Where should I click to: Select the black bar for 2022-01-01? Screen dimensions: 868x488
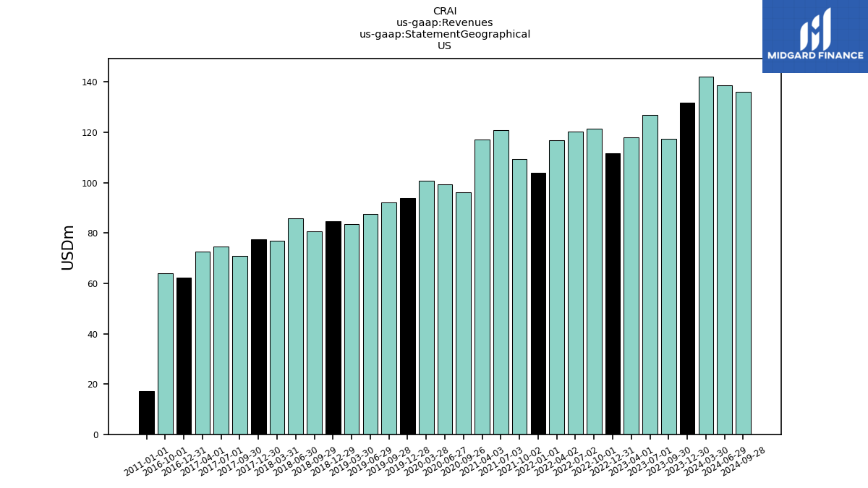point(538,304)
